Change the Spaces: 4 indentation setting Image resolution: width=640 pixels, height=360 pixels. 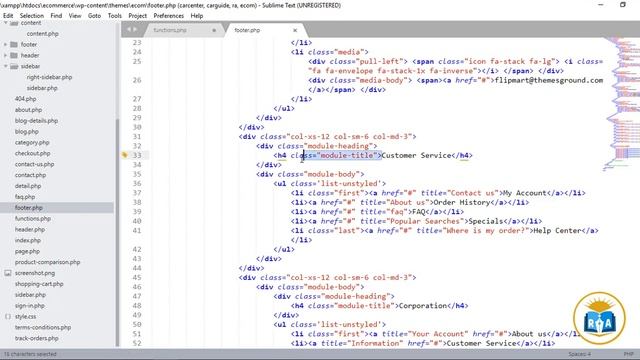tap(580, 354)
